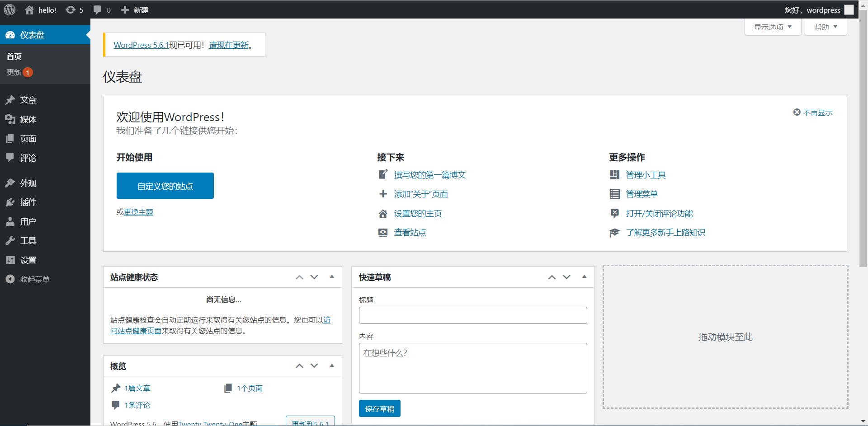Focus the 在想些什么? content textarea
The height and width of the screenshot is (426, 868).
coord(473,368)
